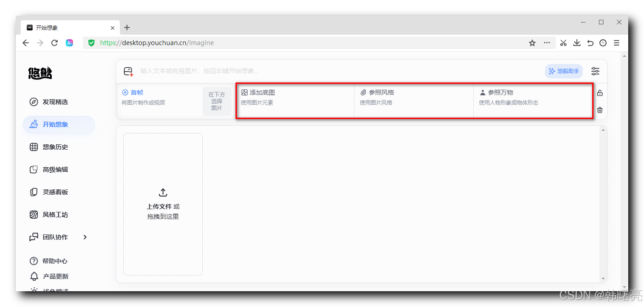The height and width of the screenshot is (307, 644).
Task: Click the upload arrow icon
Action: point(163,192)
